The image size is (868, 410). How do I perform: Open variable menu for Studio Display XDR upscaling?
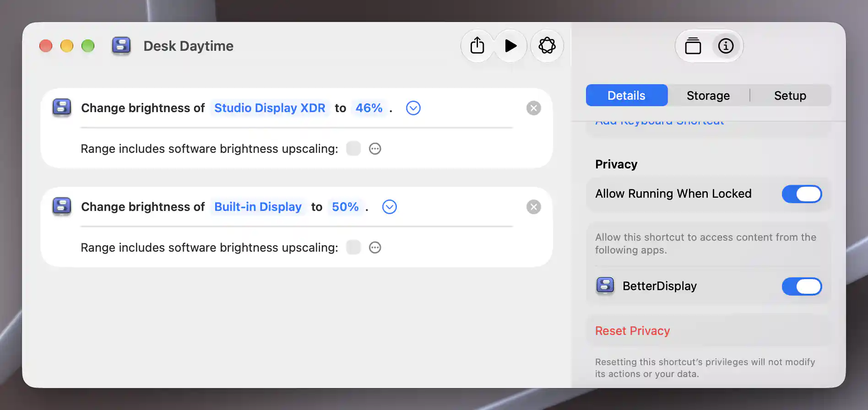375,149
